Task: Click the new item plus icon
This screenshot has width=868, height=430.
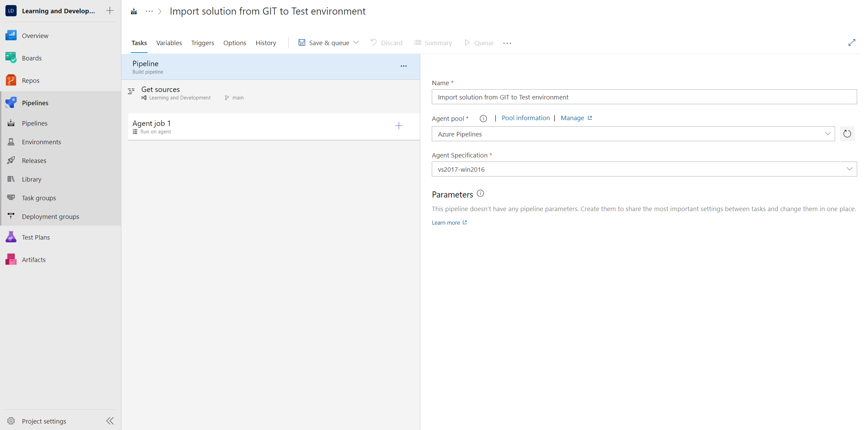Action: coord(110,11)
